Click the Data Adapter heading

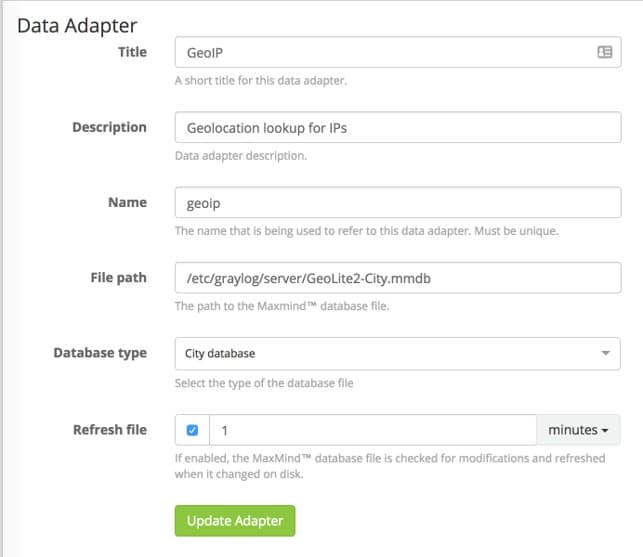tap(77, 25)
